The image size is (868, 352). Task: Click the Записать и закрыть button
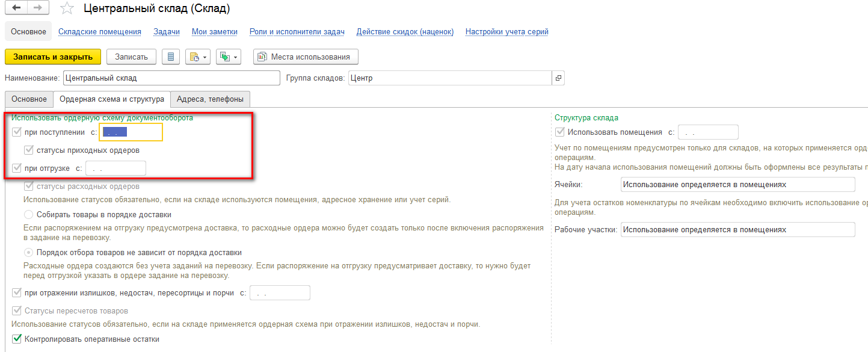coord(53,57)
